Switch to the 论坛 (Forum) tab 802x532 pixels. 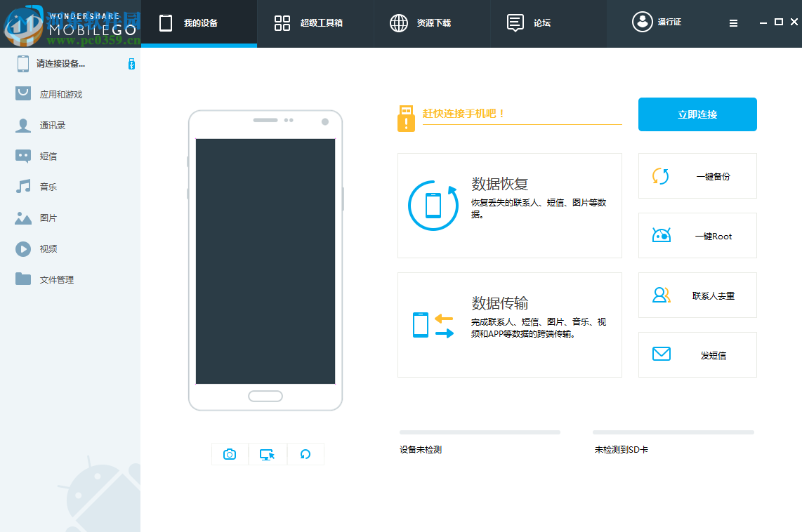tap(537, 23)
